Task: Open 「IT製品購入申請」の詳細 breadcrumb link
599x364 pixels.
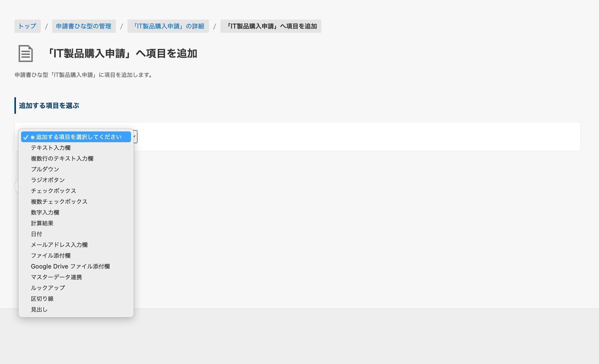Action: (168, 26)
